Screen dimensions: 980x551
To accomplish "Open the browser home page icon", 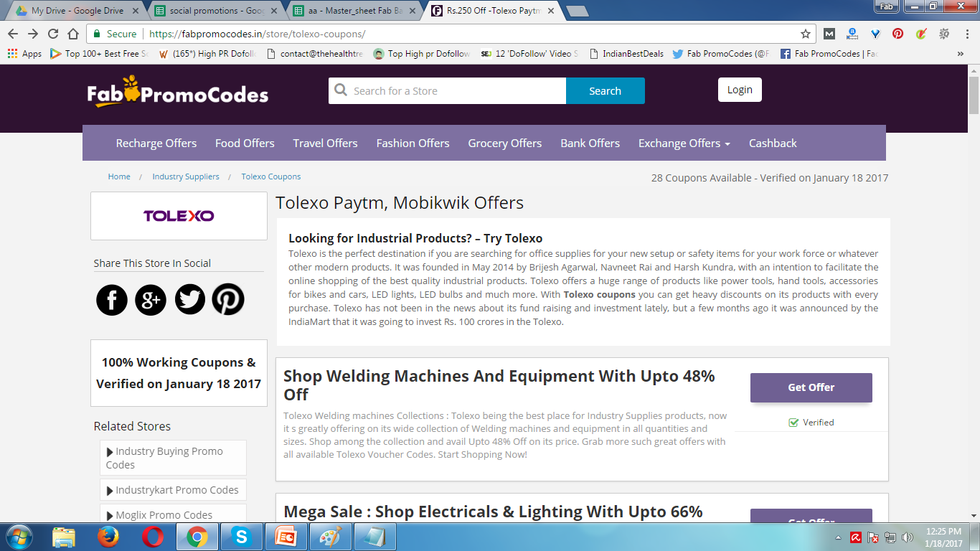I will pyautogui.click(x=73, y=34).
